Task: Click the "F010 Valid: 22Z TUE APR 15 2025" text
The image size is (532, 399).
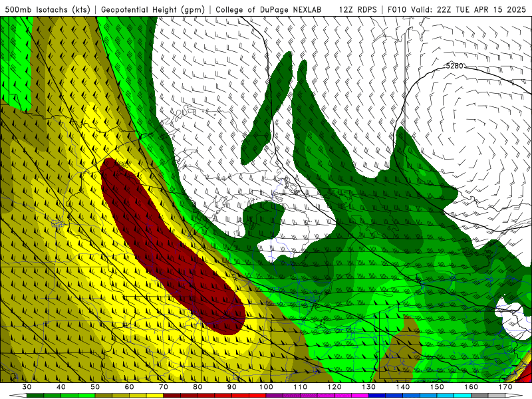Action: pyautogui.click(x=457, y=9)
